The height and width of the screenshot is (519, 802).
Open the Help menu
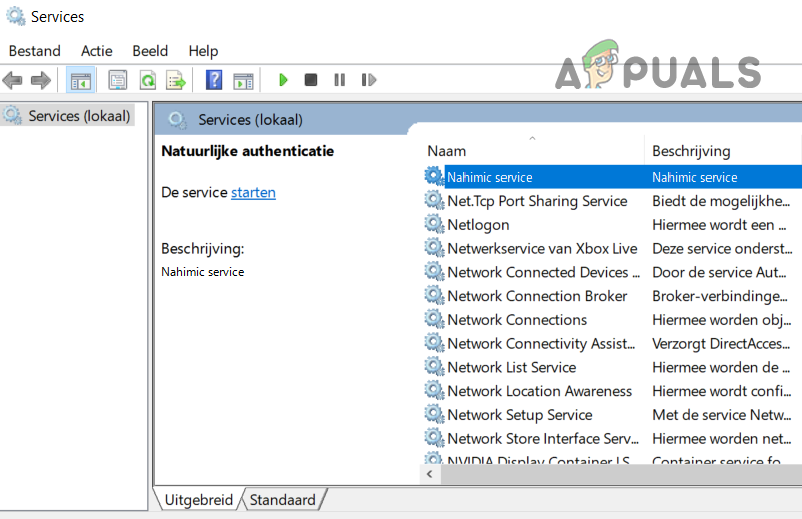pyautogui.click(x=203, y=51)
